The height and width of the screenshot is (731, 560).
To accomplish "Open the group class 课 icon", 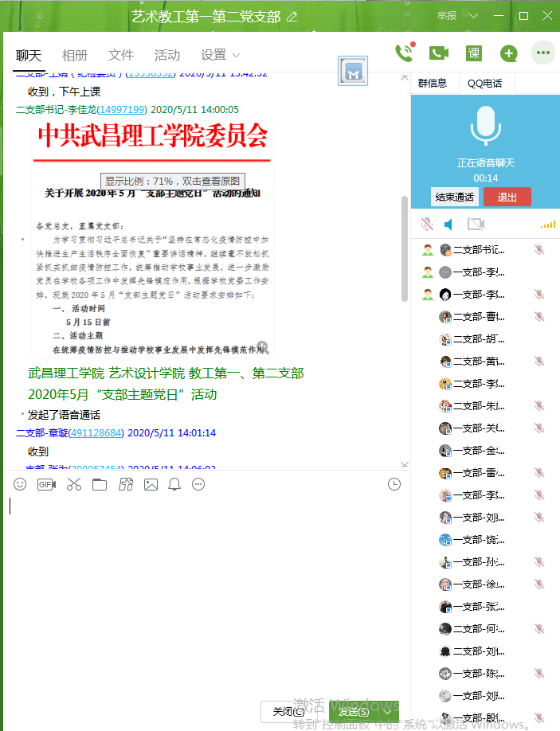I will click(474, 53).
